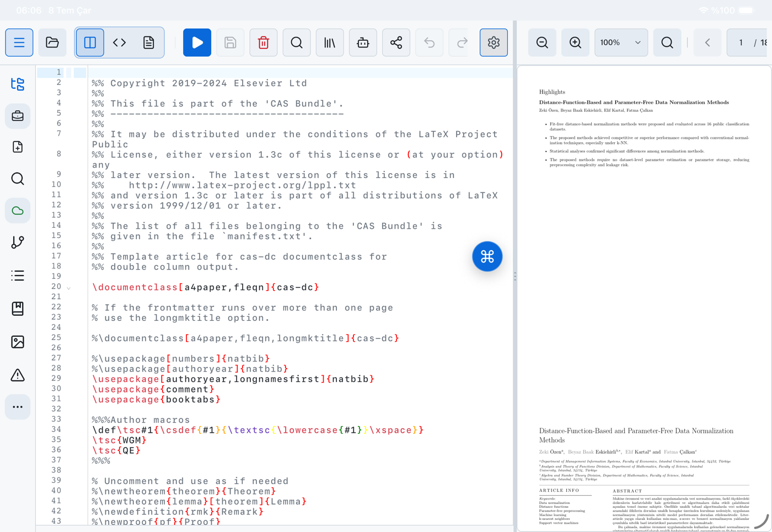Go to the previous PDF page

point(707,42)
